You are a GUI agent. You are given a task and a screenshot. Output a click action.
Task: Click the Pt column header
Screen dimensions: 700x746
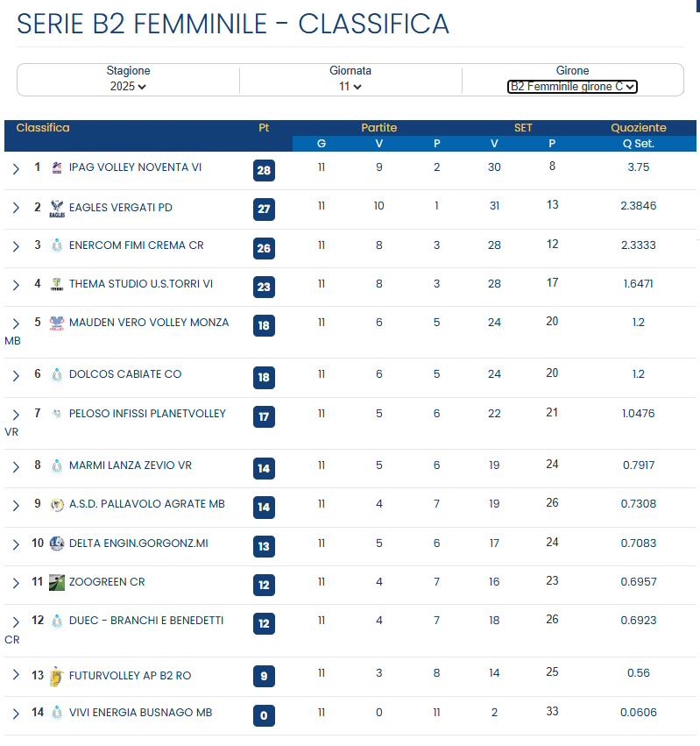(264, 128)
